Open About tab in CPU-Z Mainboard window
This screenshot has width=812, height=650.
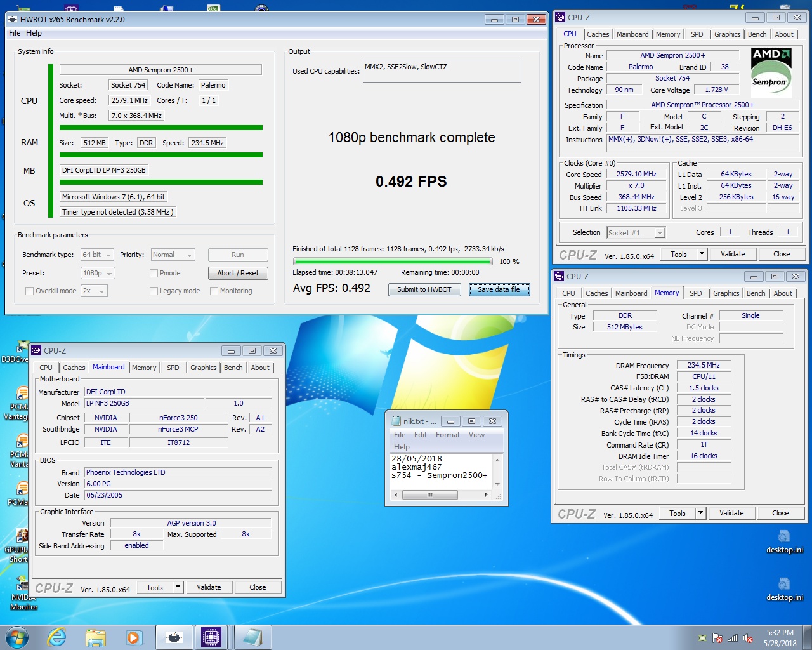coord(260,368)
